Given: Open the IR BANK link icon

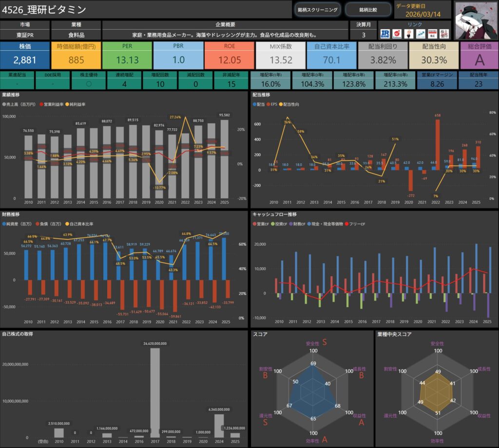Looking at the screenshot, I should pyautogui.click(x=384, y=33).
